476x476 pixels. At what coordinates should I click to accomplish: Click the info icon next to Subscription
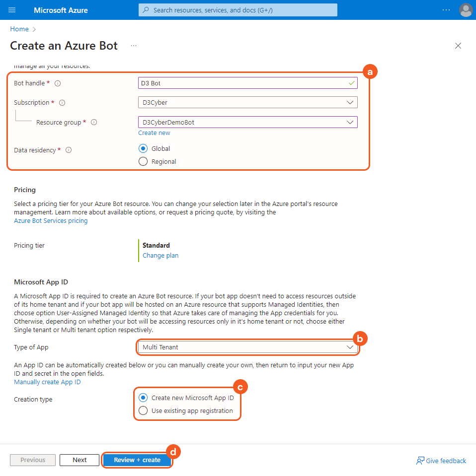coord(62,102)
